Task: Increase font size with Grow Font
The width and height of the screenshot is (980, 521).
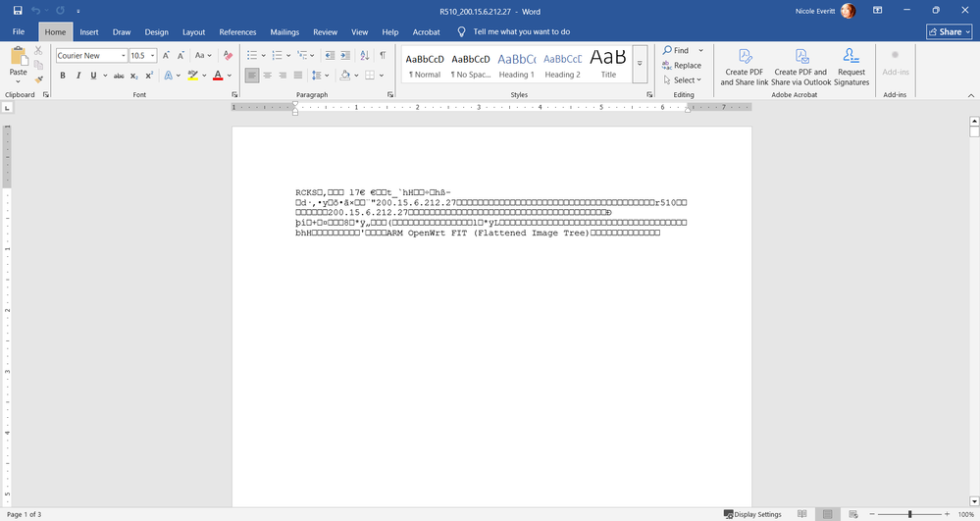Action: [x=166, y=56]
